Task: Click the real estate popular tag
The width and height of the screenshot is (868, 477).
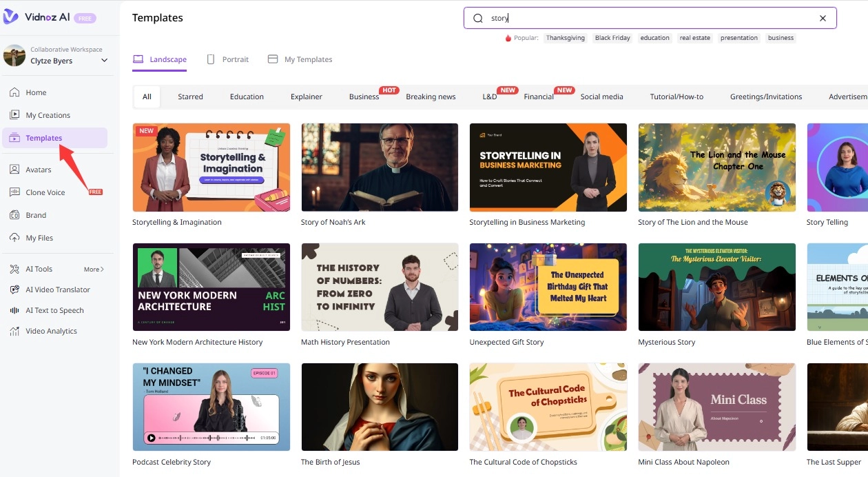Action: point(694,38)
